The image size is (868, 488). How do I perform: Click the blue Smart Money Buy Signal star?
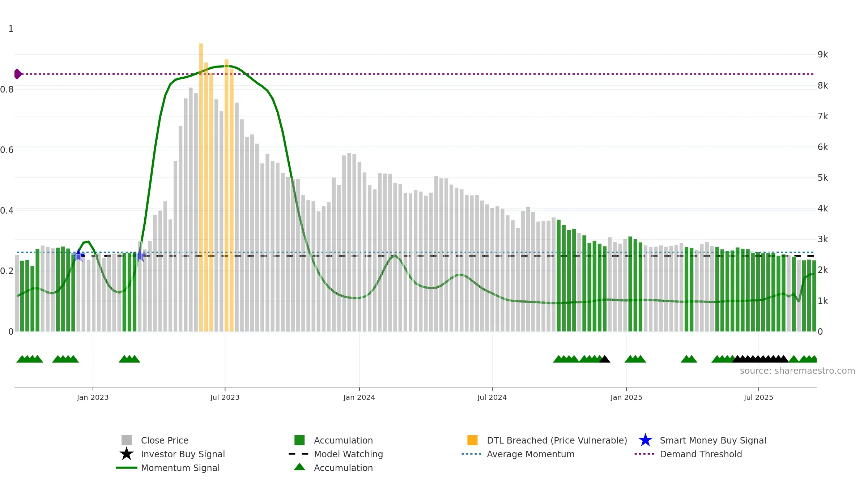645,440
